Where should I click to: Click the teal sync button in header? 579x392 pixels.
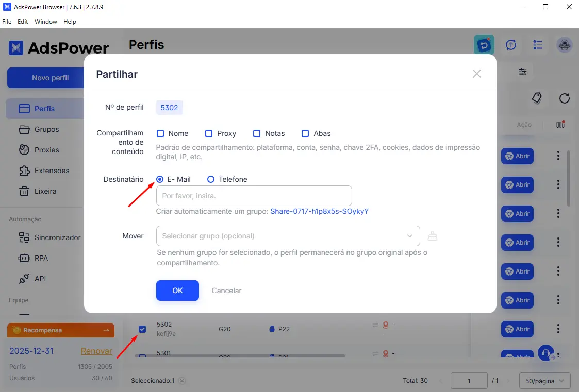coord(484,45)
